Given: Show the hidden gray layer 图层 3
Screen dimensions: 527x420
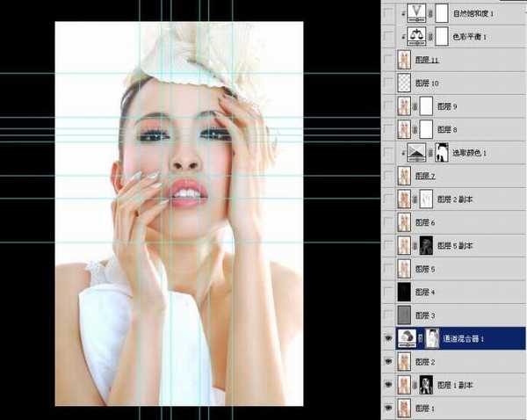Looking at the screenshot, I should click(x=389, y=315).
